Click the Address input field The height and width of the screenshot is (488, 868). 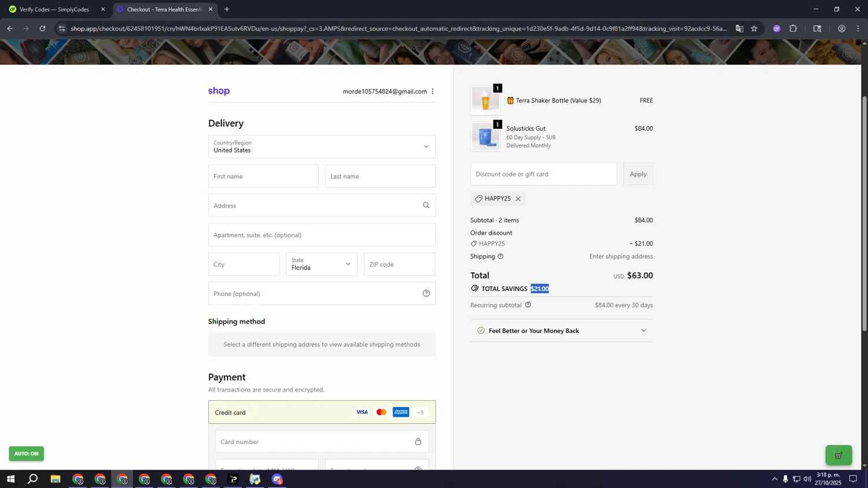pos(322,205)
